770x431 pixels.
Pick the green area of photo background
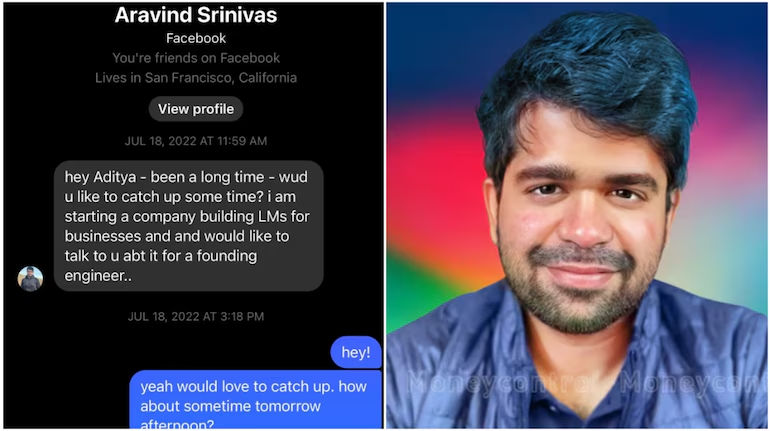417,285
